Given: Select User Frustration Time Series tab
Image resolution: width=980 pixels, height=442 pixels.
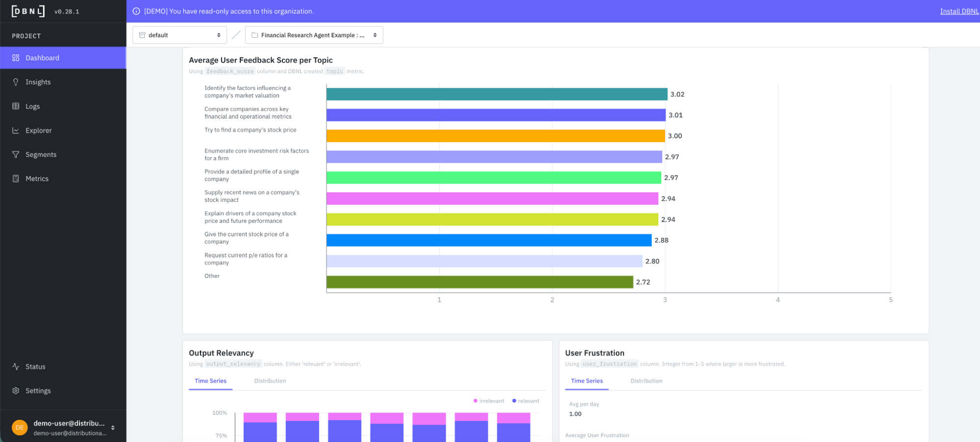Looking at the screenshot, I should pos(587,381).
